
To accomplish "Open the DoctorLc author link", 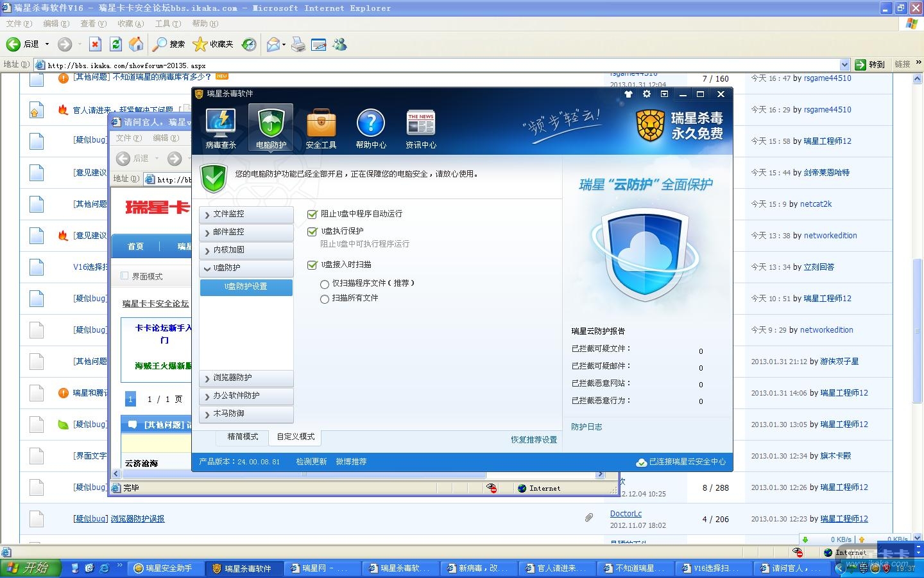I will [626, 514].
